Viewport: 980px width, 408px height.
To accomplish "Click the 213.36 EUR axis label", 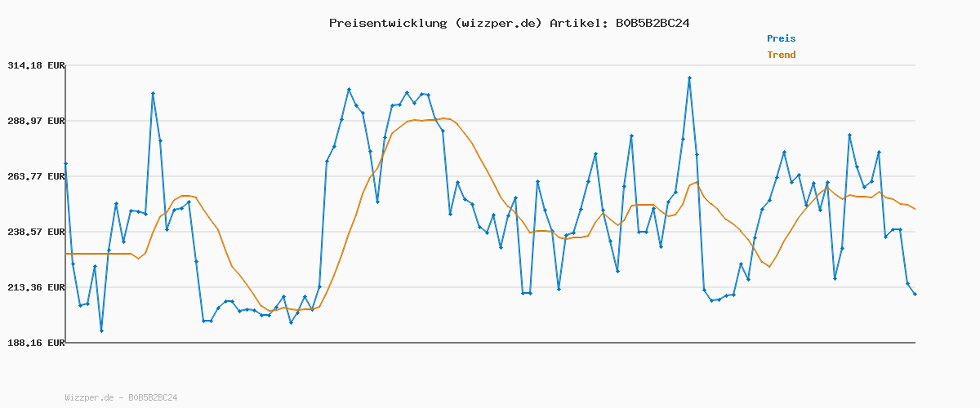I will pyautogui.click(x=36, y=287).
